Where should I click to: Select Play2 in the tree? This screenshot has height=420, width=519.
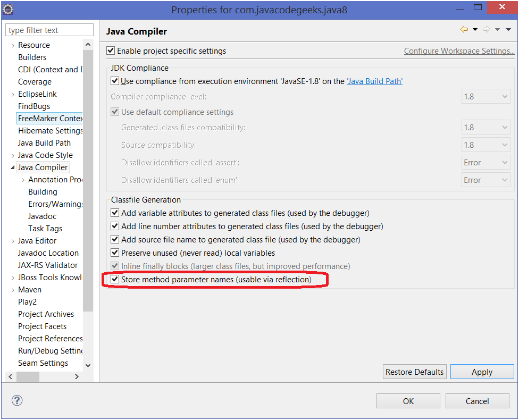(28, 302)
